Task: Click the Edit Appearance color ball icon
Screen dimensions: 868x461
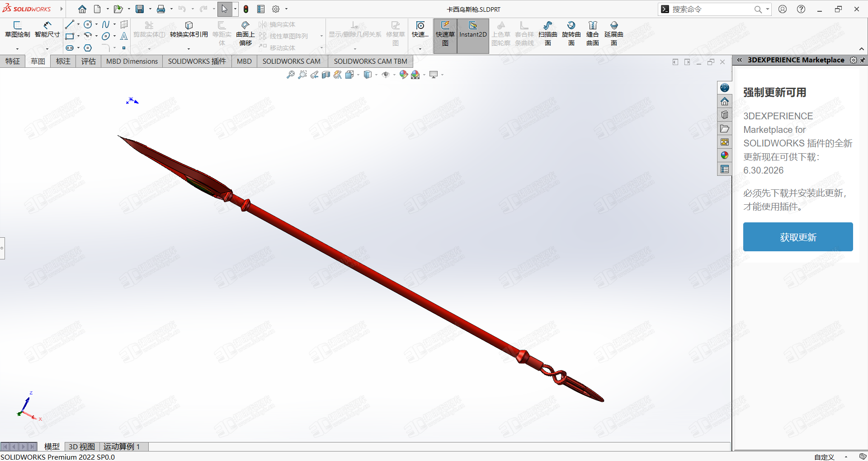Action: pos(404,75)
